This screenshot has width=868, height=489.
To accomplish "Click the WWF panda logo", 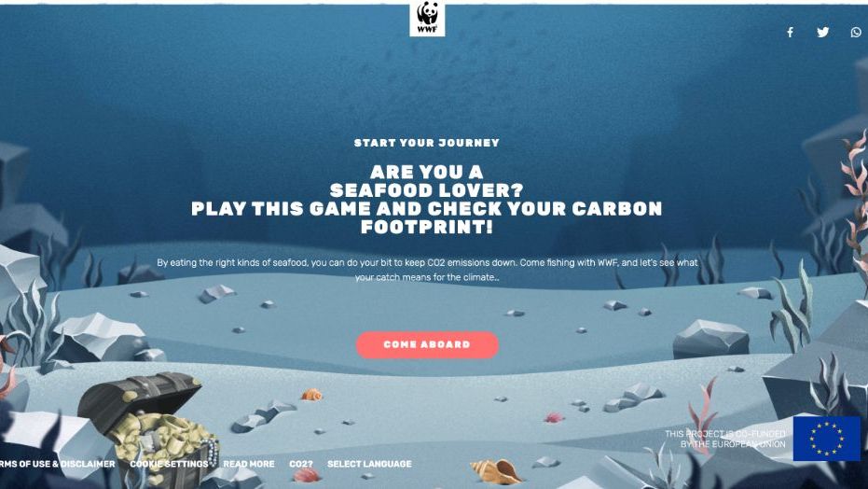I will click(x=427, y=19).
